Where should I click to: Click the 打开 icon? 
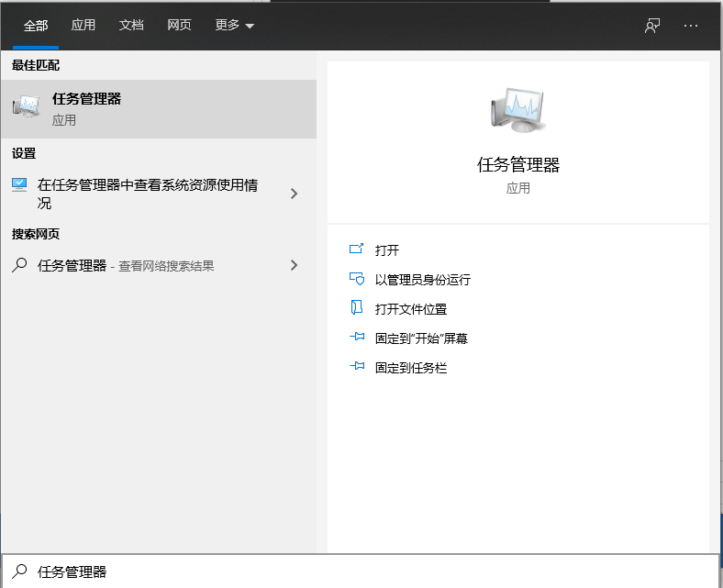356,249
